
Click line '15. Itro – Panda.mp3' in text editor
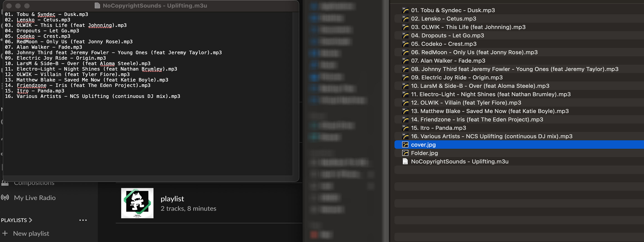coord(34,91)
